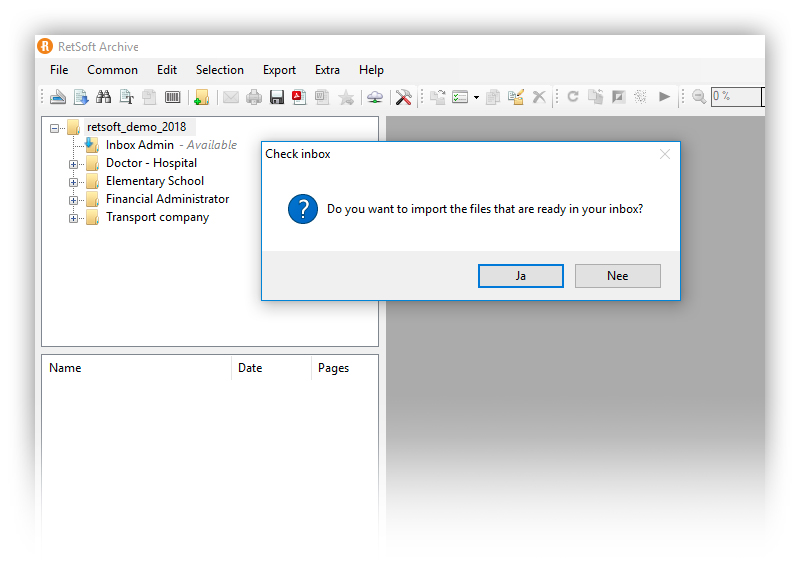Click the Word document export icon

tap(322, 97)
